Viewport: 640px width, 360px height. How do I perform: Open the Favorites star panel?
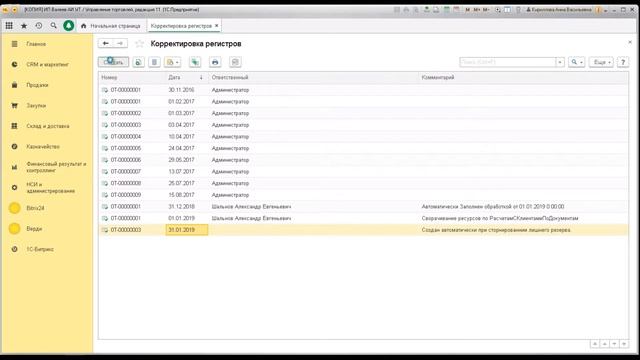[x=24, y=26]
